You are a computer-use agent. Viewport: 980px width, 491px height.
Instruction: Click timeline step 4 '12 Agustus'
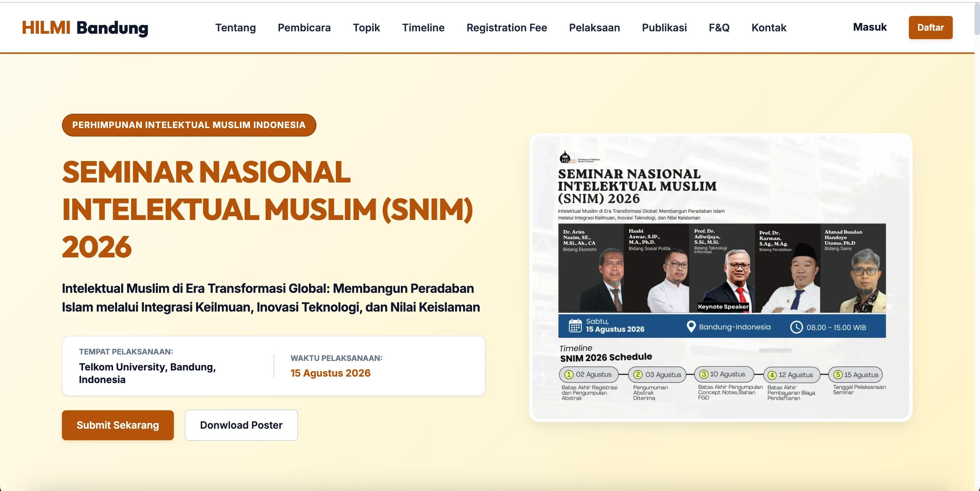792,375
